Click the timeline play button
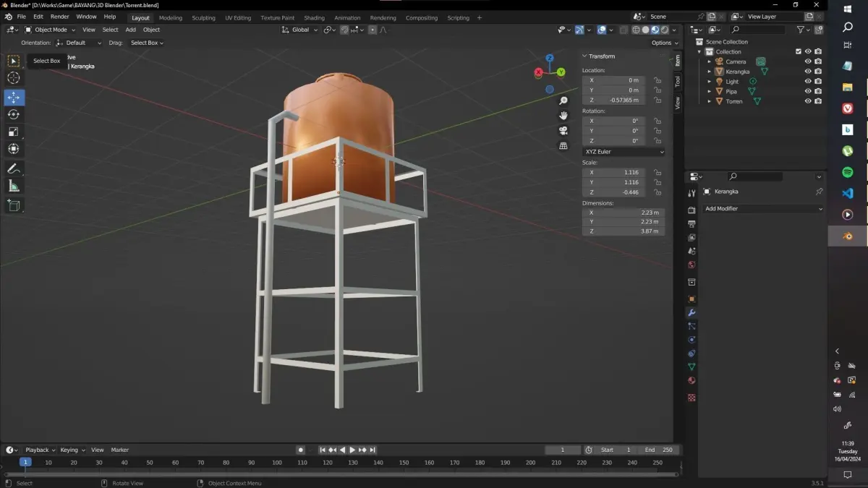868x488 pixels. click(352, 450)
